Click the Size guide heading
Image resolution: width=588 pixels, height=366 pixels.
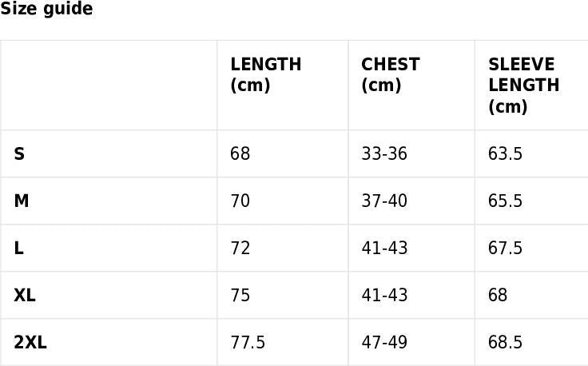pyautogui.click(x=46, y=10)
